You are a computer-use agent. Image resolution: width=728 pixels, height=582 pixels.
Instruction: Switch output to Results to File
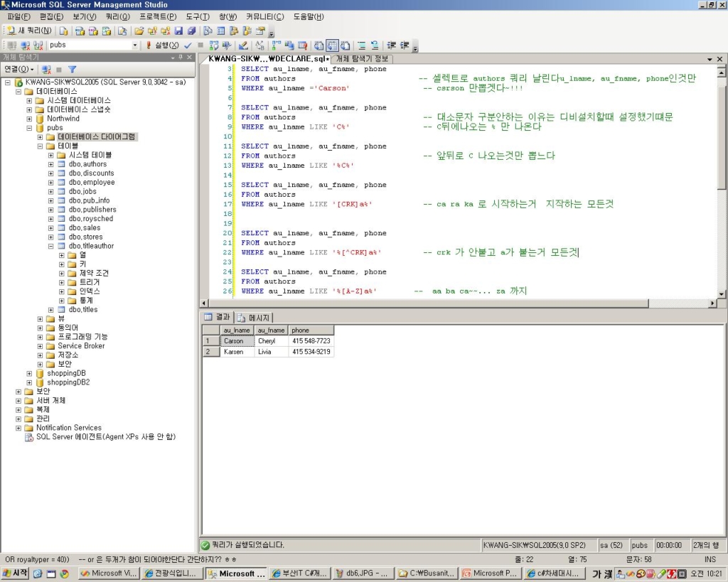point(345,45)
